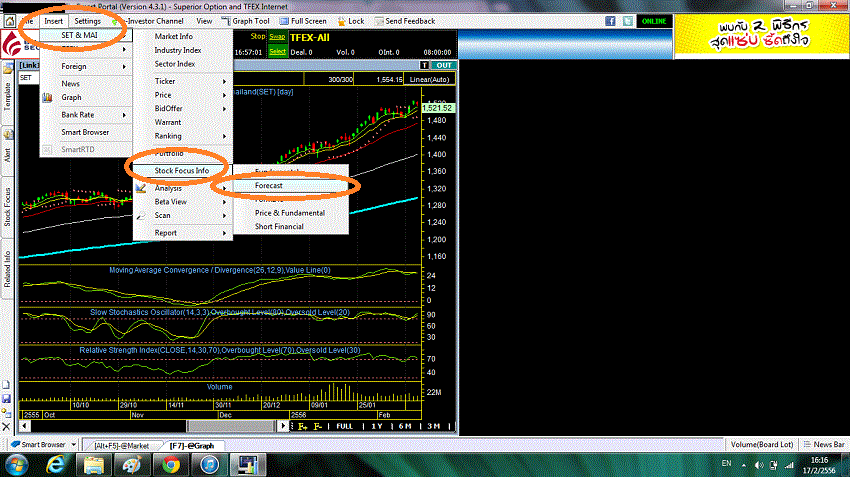
Task: Select Smart Browser in Insert menu
Action: coord(85,132)
